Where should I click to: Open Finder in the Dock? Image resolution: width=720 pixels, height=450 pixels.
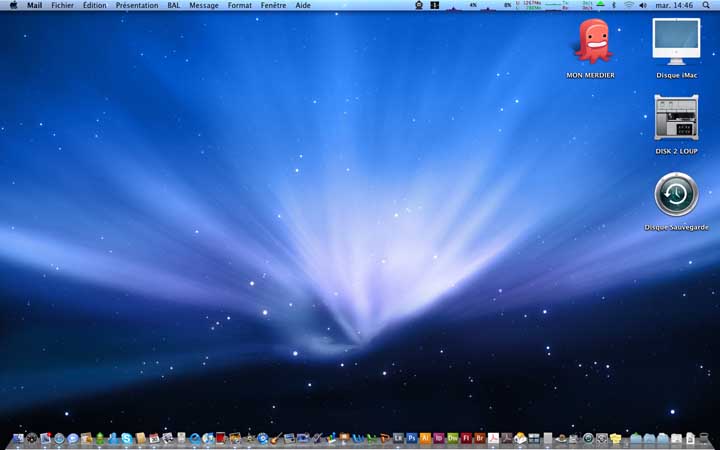point(18,439)
